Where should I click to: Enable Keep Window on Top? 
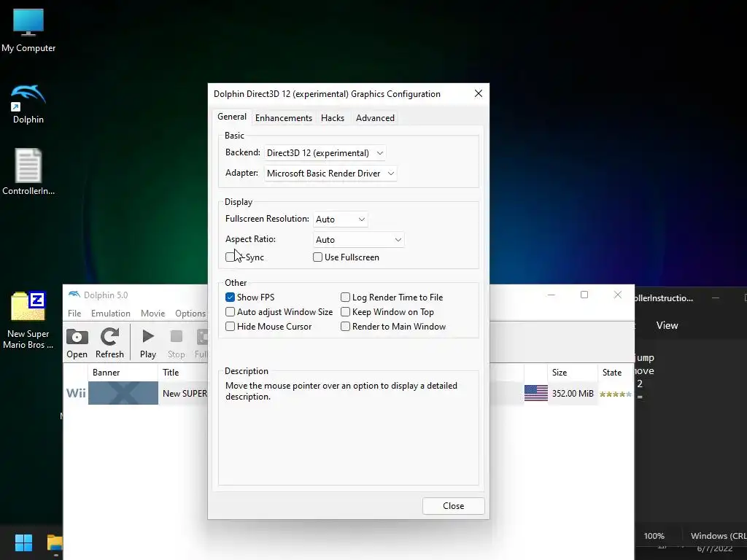[345, 312]
